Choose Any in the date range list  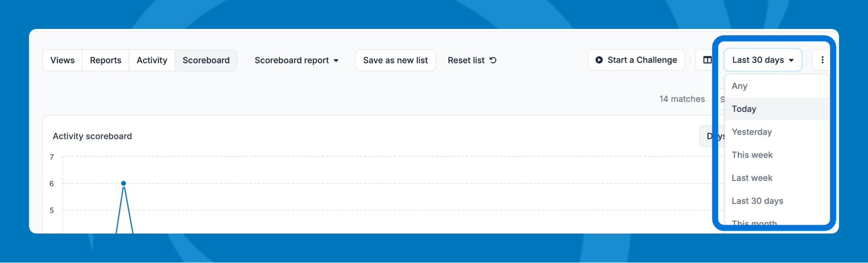click(740, 86)
